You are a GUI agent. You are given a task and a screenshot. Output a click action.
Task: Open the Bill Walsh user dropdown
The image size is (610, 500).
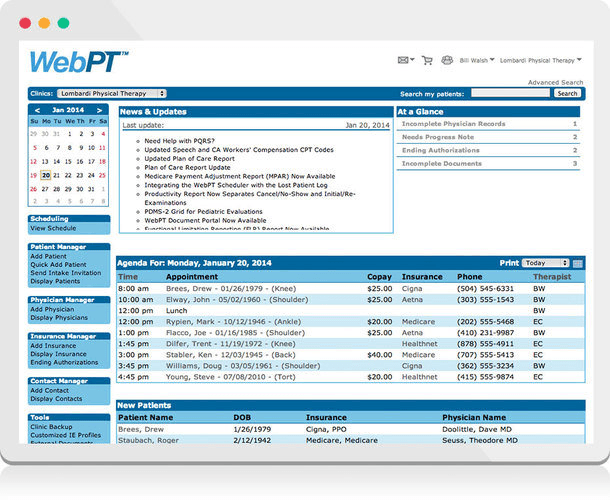[x=477, y=60]
